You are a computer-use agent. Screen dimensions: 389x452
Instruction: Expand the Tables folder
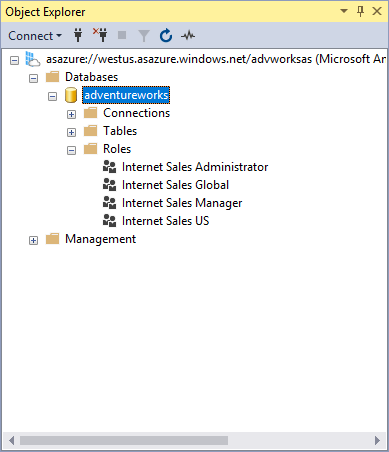pos(71,133)
